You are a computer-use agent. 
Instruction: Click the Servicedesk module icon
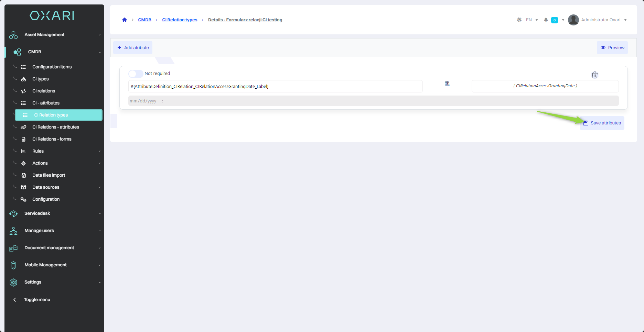click(13, 214)
